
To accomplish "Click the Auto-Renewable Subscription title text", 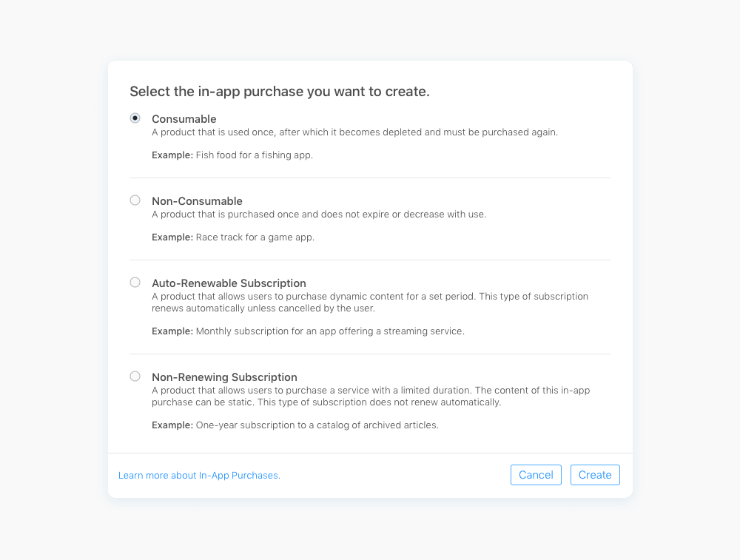I will (229, 283).
